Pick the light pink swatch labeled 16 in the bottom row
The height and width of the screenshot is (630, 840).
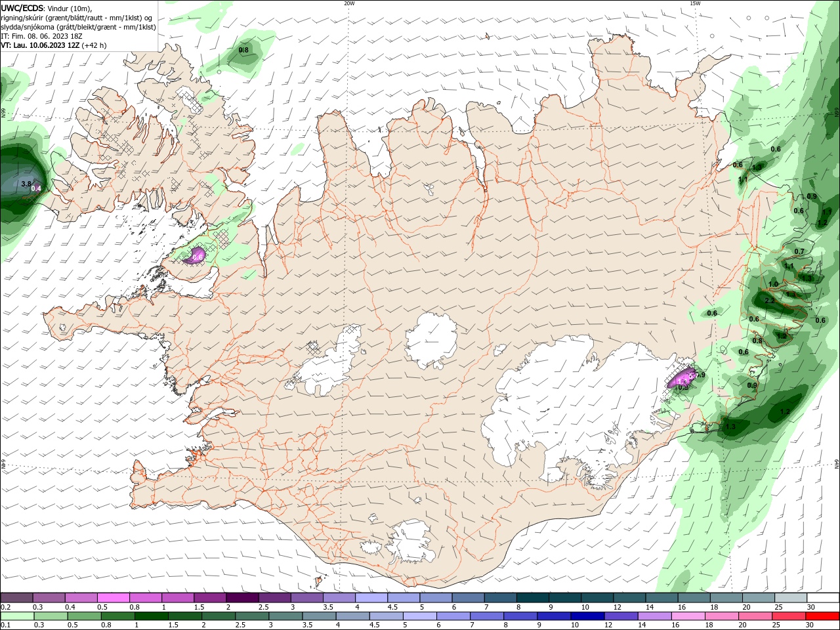(x=687, y=616)
